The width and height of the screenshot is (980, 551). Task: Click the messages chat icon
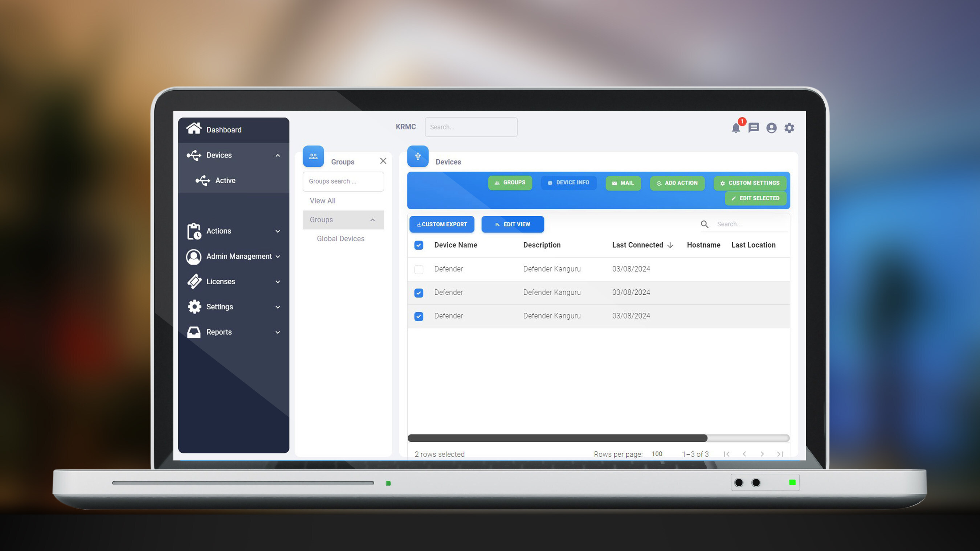pos(755,128)
